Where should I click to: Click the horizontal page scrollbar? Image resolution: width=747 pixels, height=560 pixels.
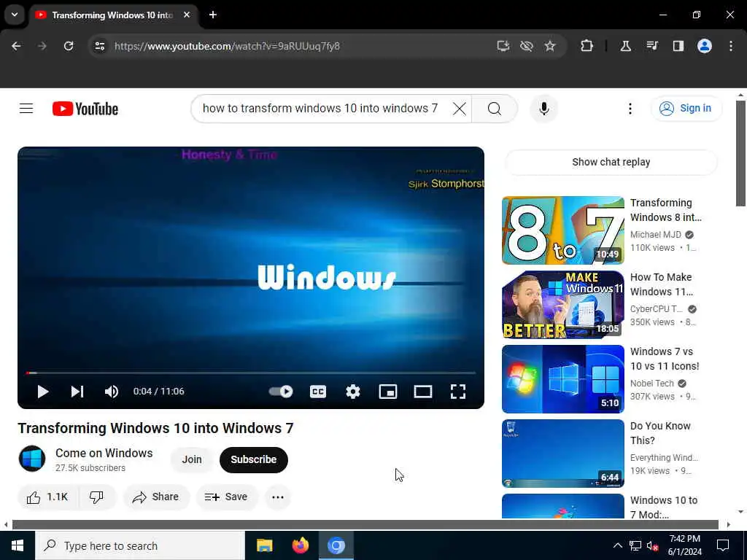coord(365,525)
